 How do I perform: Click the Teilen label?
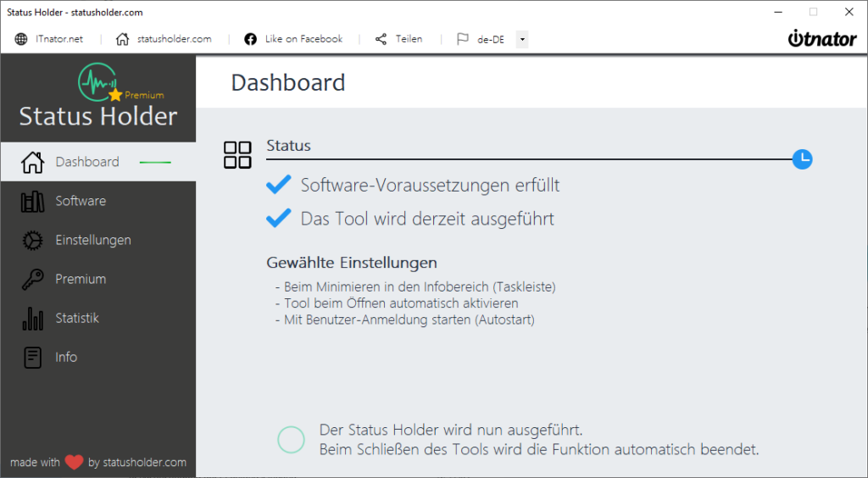pos(409,39)
